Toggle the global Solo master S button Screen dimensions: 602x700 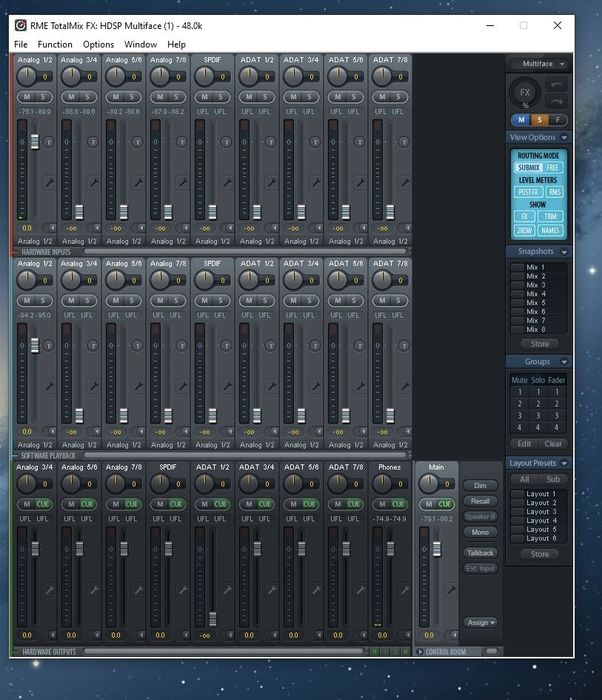point(539,120)
